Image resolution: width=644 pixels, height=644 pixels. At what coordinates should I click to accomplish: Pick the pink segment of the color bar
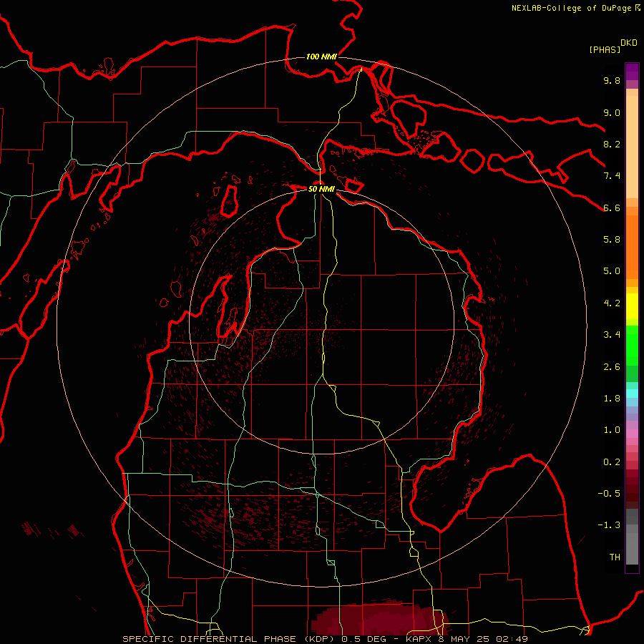[x=632, y=434]
